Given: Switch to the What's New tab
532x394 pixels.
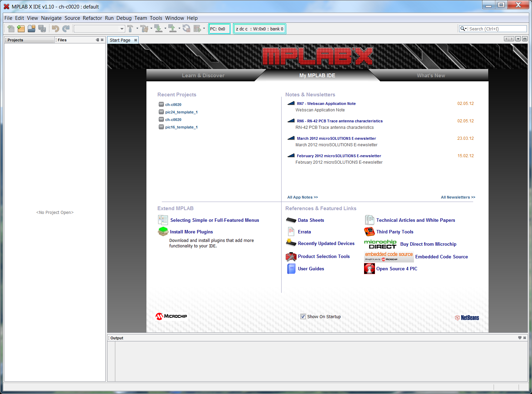Looking at the screenshot, I should tap(431, 76).
